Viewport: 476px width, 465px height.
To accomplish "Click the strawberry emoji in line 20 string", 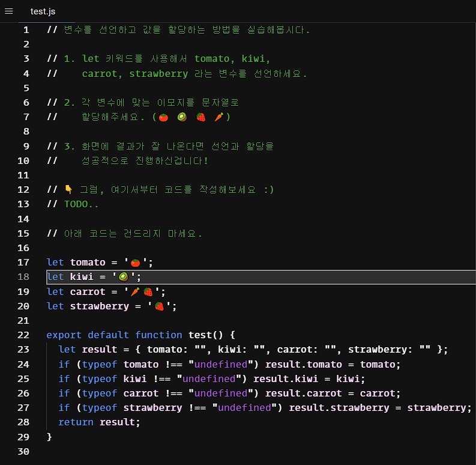I will 159,306.
